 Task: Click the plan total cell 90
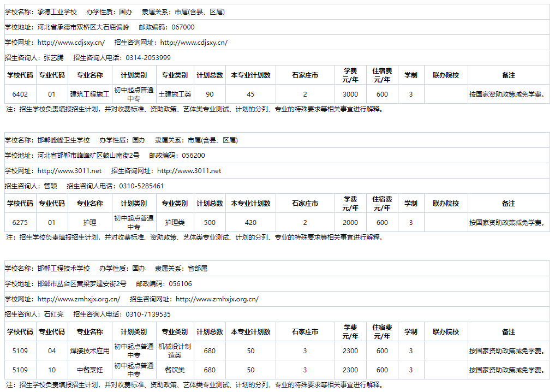(210, 94)
